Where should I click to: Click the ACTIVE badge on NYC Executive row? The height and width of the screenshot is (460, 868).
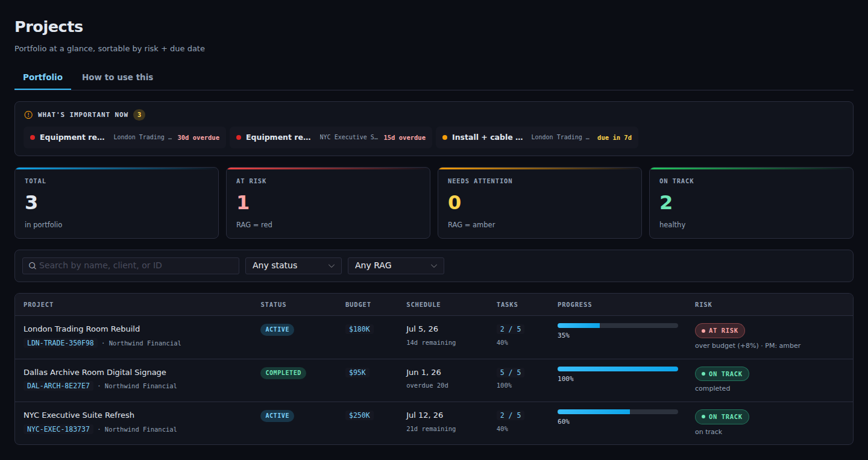[x=277, y=416]
